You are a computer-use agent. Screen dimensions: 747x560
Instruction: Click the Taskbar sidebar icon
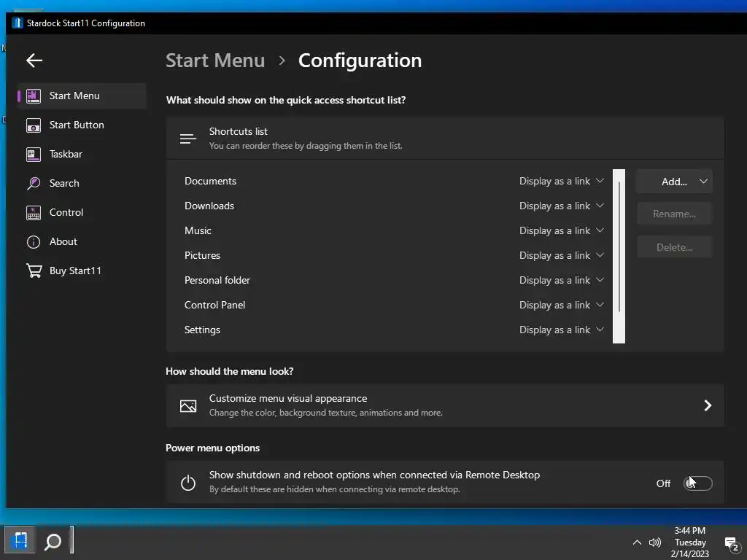[34, 155]
